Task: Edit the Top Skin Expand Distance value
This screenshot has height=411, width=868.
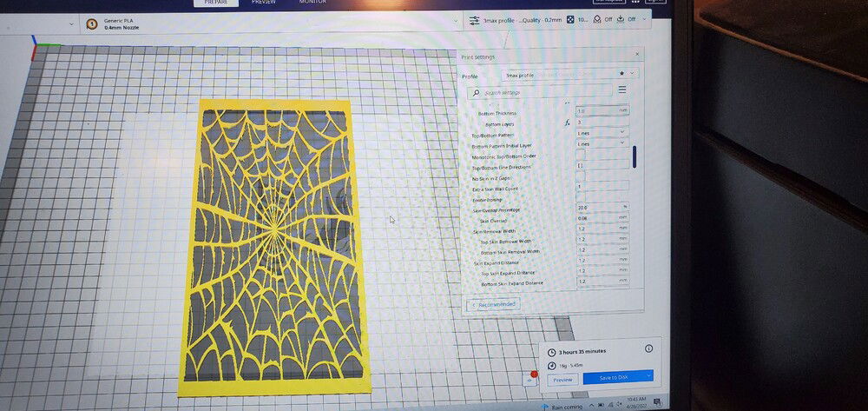Action: click(x=602, y=270)
